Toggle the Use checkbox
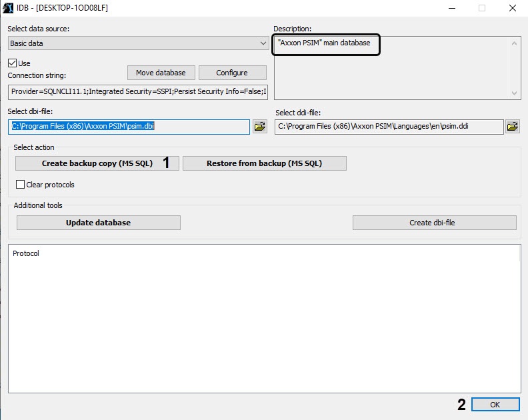This screenshot has height=420, width=528. click(13, 63)
